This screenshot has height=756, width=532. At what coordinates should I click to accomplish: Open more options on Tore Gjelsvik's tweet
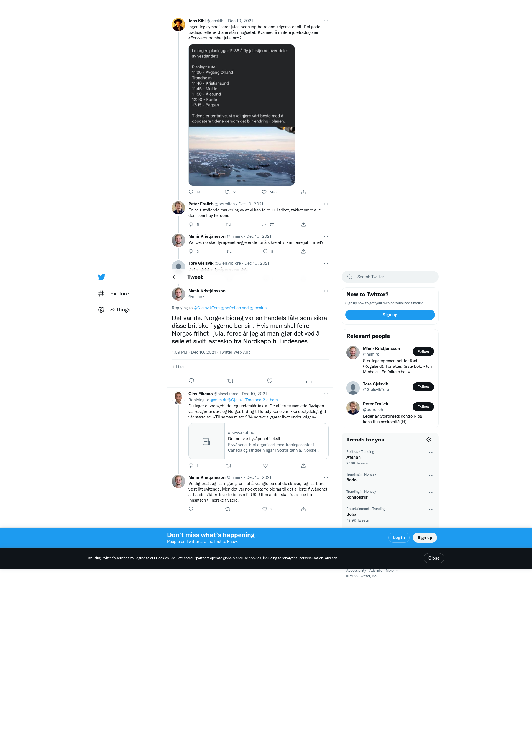tap(326, 263)
